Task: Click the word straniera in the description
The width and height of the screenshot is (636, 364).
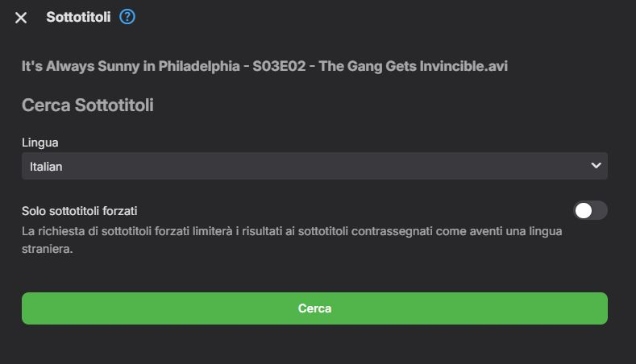Action: pyautogui.click(x=47, y=249)
